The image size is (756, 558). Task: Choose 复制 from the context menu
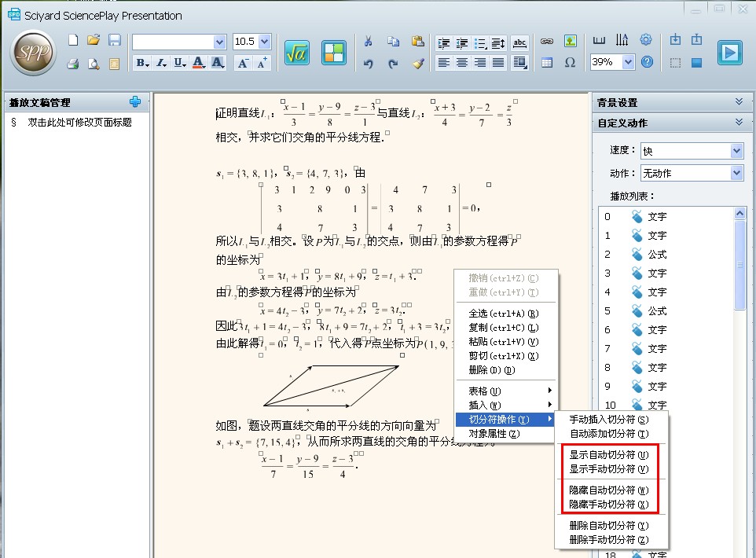505,328
